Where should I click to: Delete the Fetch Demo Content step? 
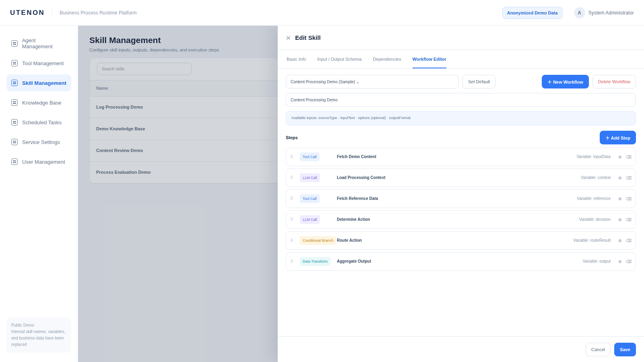point(629,157)
